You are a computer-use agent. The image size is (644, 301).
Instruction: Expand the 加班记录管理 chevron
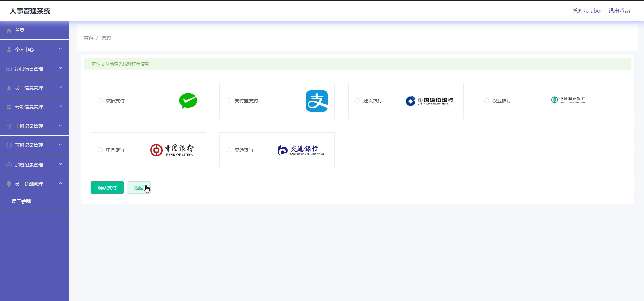pos(60,164)
